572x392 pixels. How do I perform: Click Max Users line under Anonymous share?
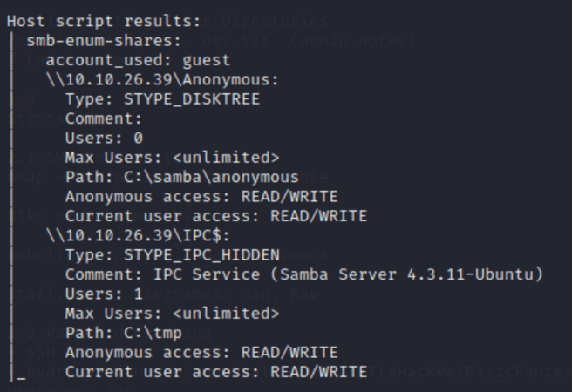click(172, 158)
